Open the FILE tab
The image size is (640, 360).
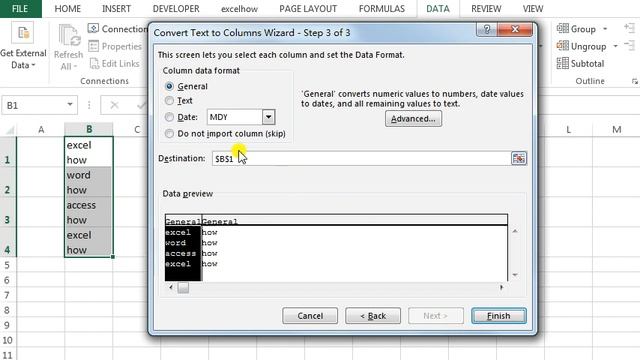coord(20,9)
